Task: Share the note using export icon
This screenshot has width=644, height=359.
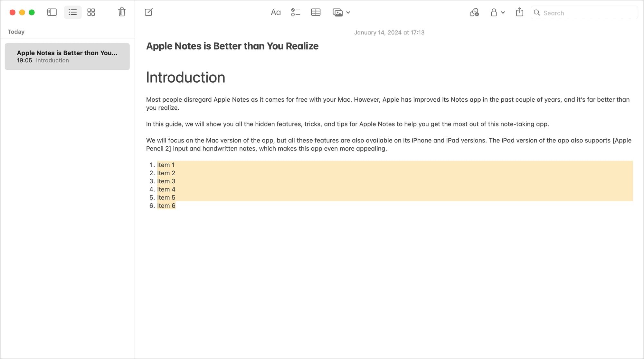Action: pyautogui.click(x=519, y=12)
